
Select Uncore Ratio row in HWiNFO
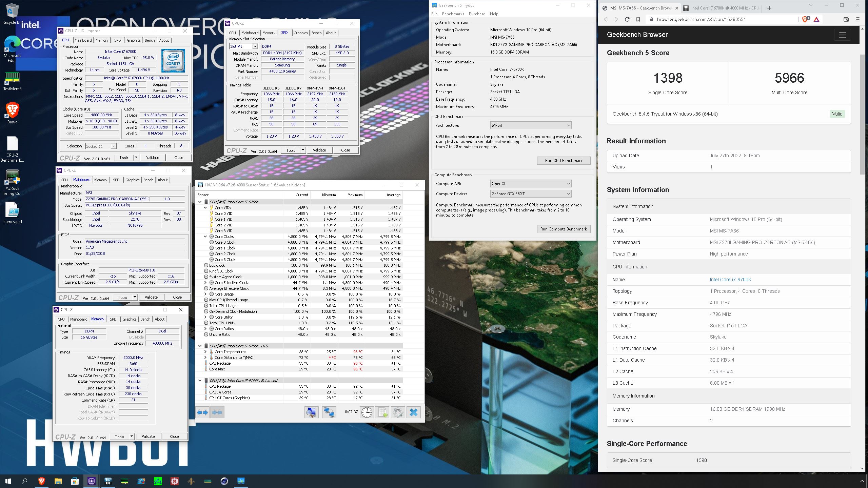pyautogui.click(x=299, y=334)
